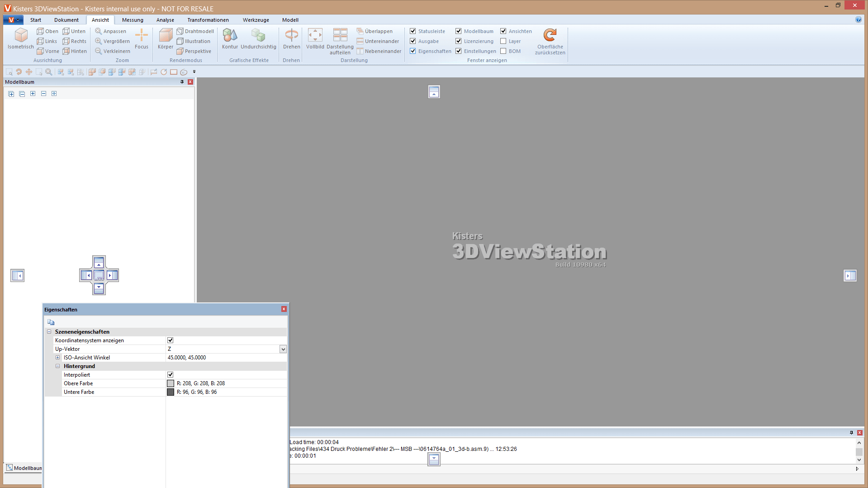Enable the Layer window checkbox
Image resolution: width=868 pixels, height=488 pixels.
(503, 41)
